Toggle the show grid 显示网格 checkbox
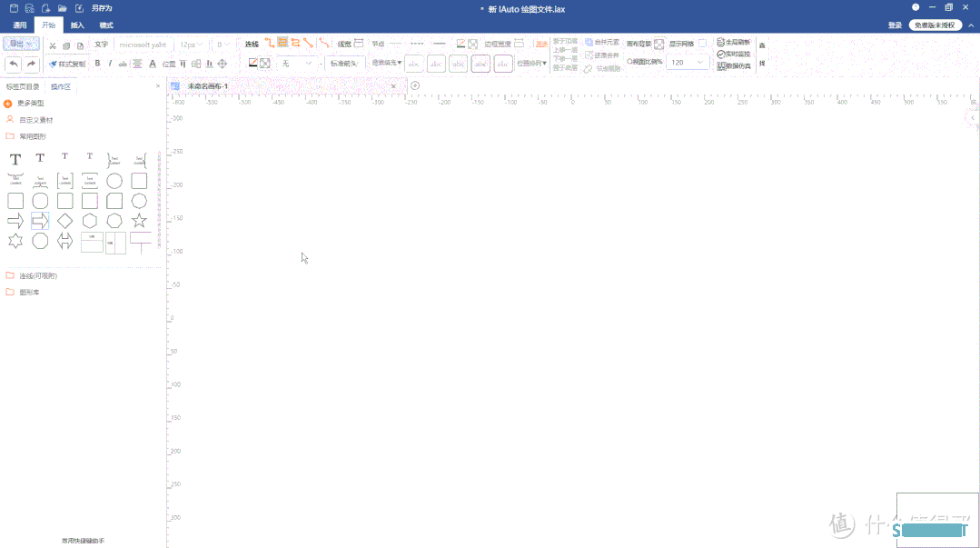The height and width of the screenshot is (548, 980). [x=702, y=43]
